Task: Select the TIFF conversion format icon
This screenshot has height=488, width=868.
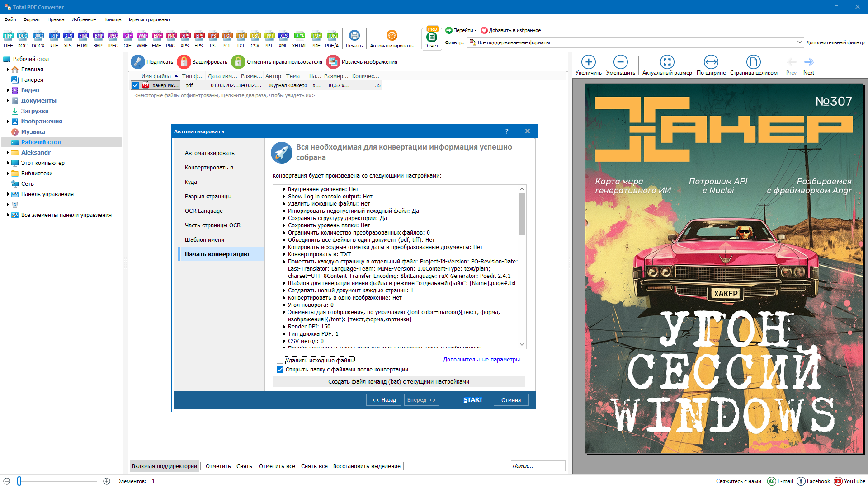Action: click(8, 39)
